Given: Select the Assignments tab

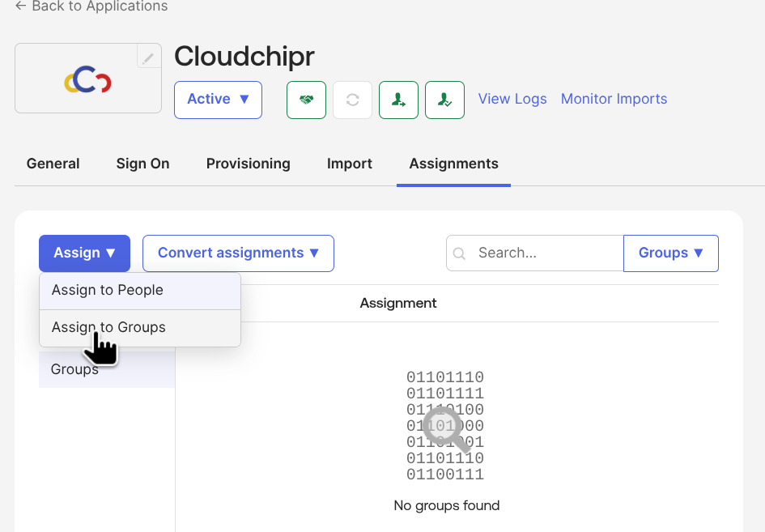Looking at the screenshot, I should click(x=453, y=164).
